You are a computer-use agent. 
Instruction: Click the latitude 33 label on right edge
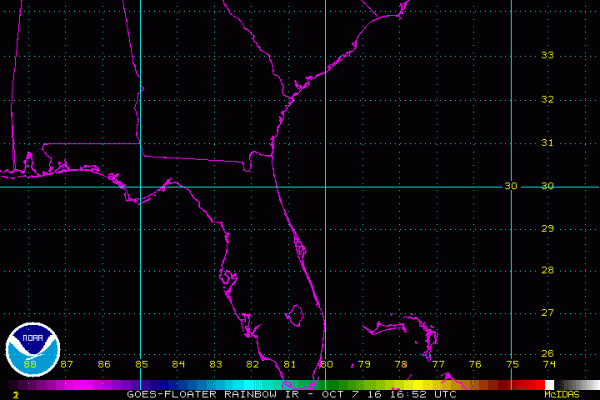547,55
